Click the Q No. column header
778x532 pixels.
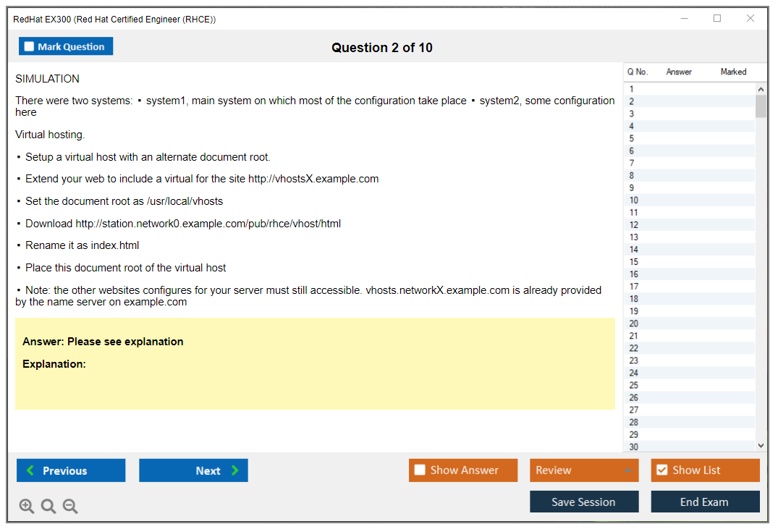pos(638,72)
